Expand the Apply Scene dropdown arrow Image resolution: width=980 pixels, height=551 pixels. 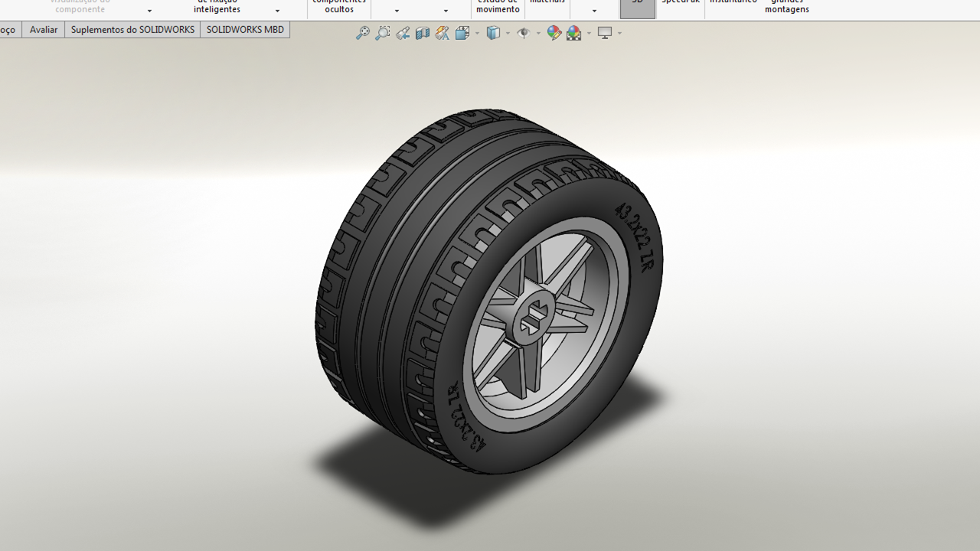click(x=589, y=33)
